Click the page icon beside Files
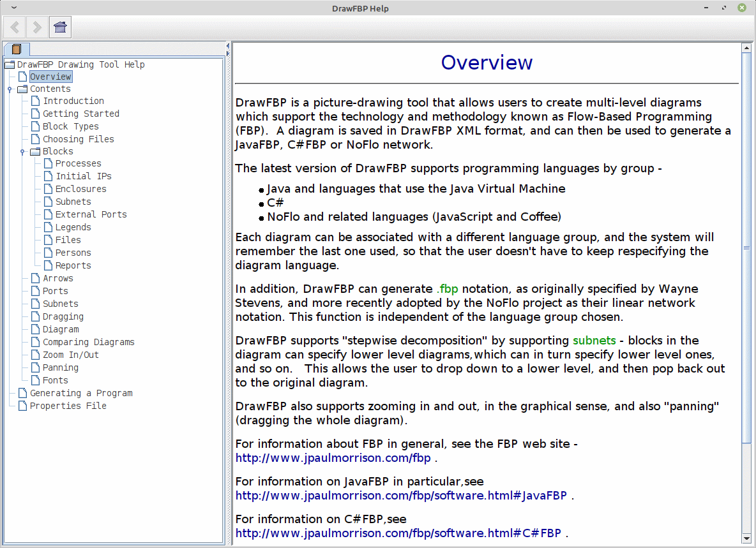Screen dimensions: 756x548 [49, 241]
